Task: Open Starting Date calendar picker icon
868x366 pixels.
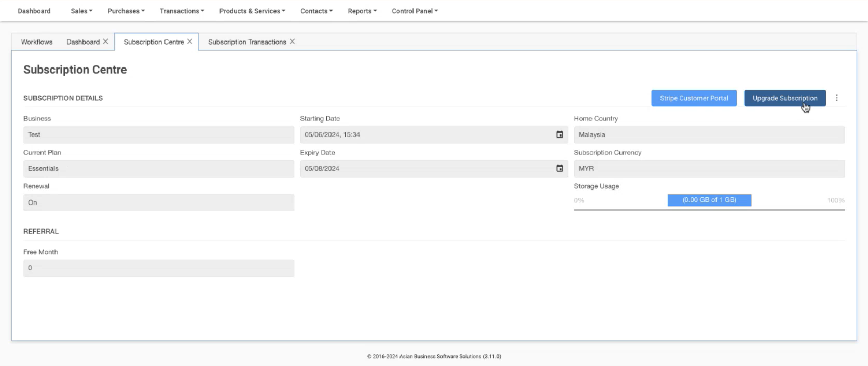Action: pyautogui.click(x=560, y=134)
